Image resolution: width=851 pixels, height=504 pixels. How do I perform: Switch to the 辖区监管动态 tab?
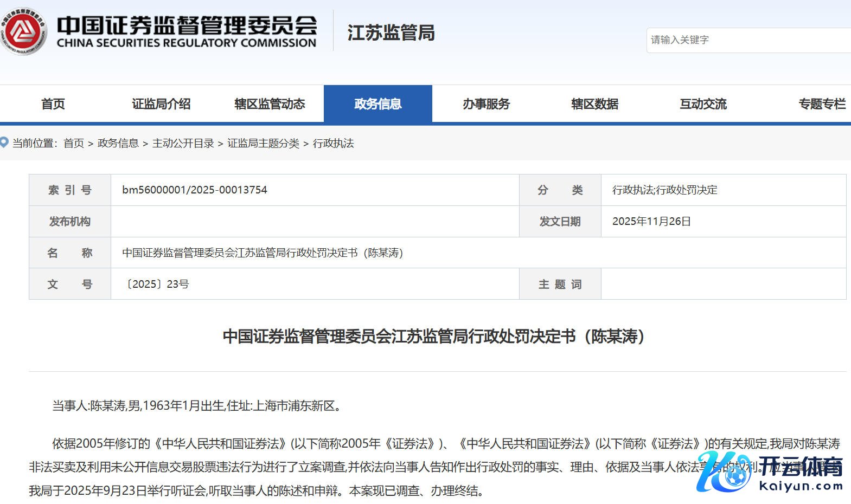click(x=270, y=104)
